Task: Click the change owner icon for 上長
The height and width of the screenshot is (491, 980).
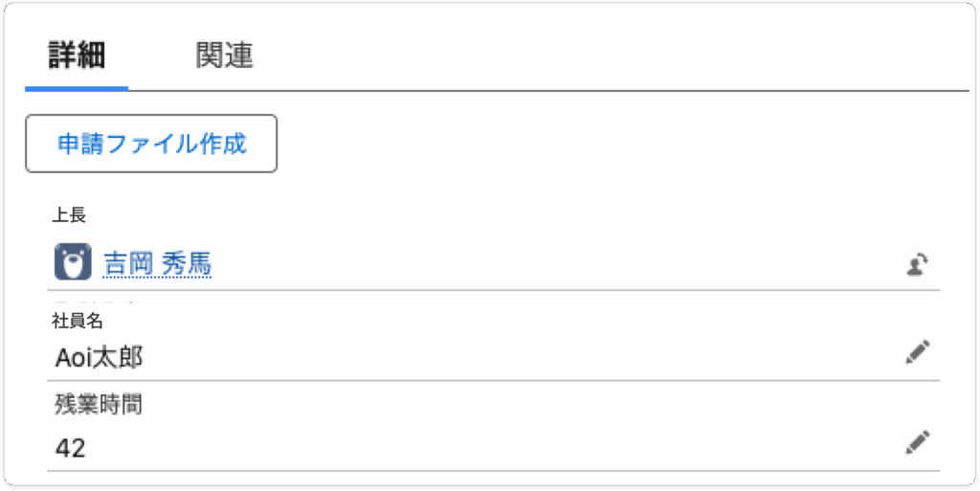Action: coord(918,265)
